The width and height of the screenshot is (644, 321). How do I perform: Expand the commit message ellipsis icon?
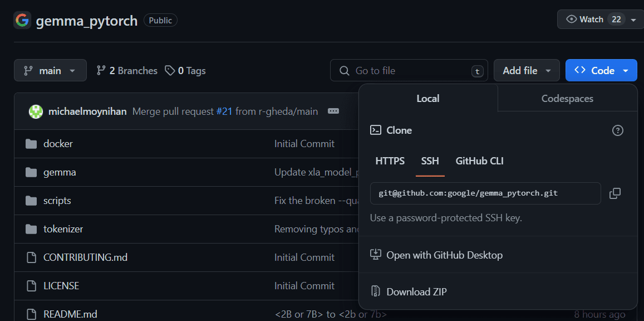333,111
